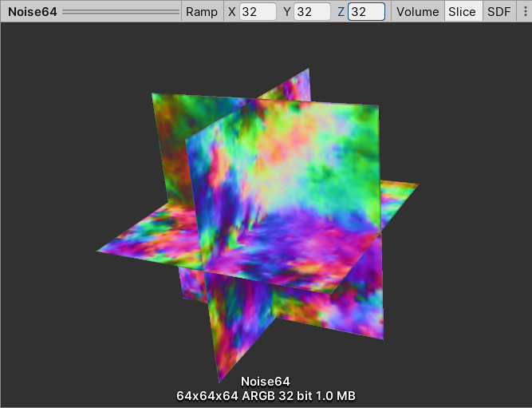Select the Slice view mode
This screenshot has height=408, width=532.
coord(463,12)
